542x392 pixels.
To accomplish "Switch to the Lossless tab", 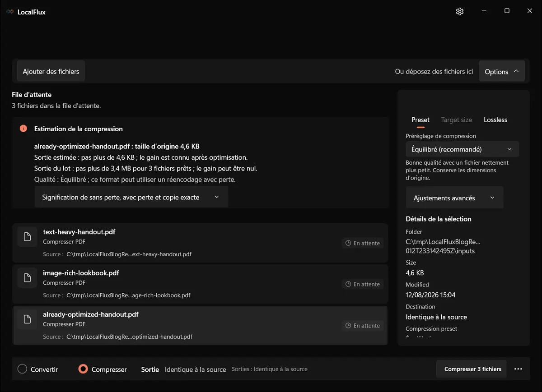I will pyautogui.click(x=495, y=120).
